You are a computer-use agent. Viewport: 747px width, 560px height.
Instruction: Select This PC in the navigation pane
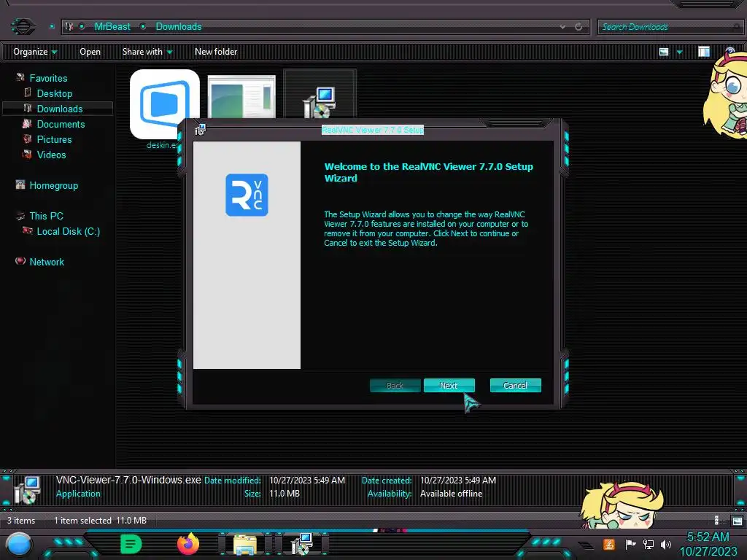pyautogui.click(x=46, y=216)
